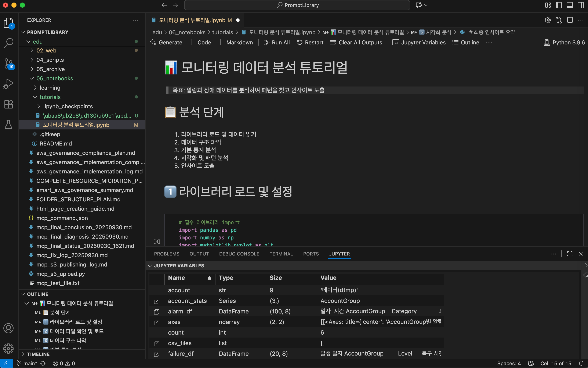Open the Source Control view with 19 badge
The image size is (588, 368).
pyautogui.click(x=9, y=64)
